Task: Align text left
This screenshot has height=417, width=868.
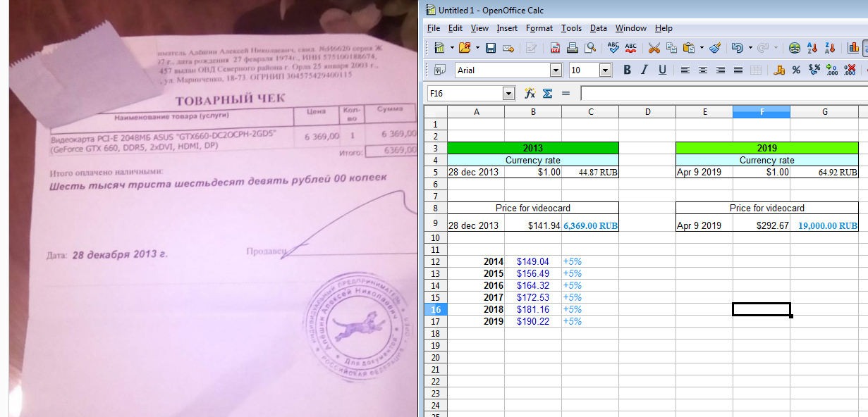Action: pos(685,70)
